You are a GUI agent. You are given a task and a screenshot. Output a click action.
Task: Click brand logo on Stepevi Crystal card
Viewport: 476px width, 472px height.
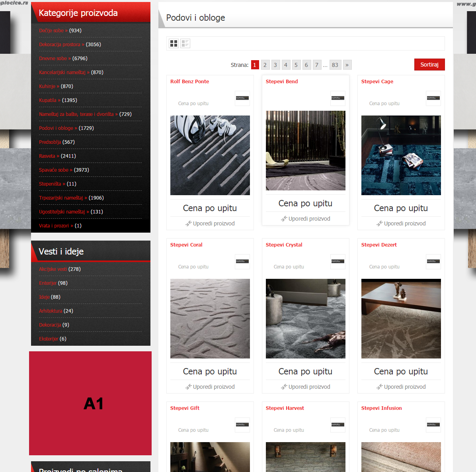point(337,261)
